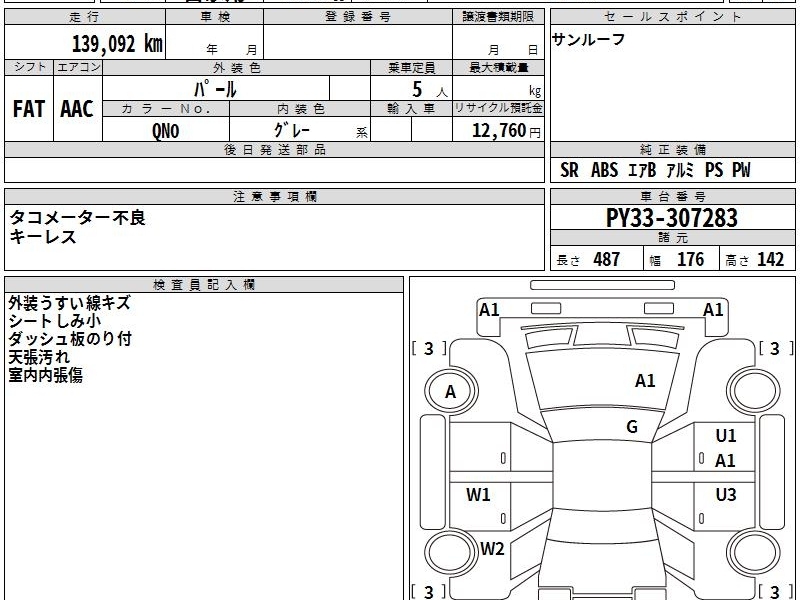
Task: Click the 走行 header cell
Action: pyautogui.click(x=85, y=17)
